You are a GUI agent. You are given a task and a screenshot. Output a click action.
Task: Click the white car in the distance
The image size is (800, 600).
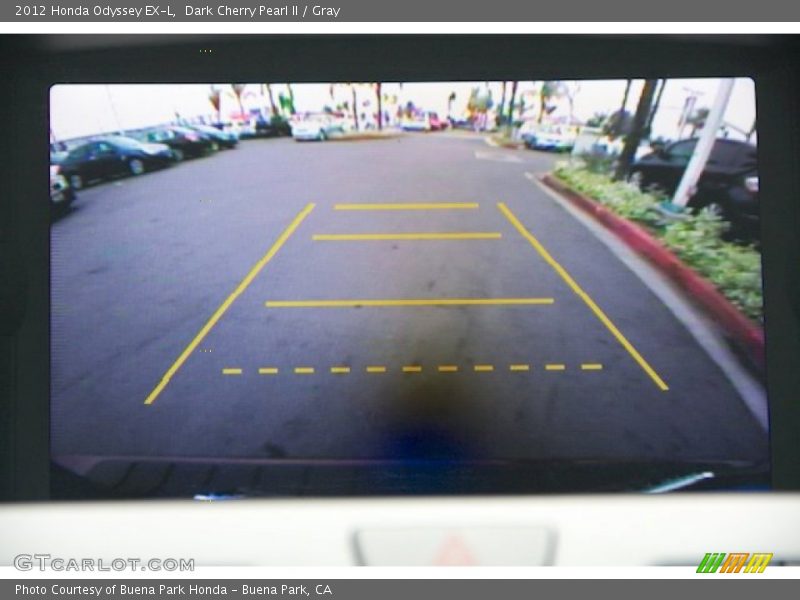point(316,127)
